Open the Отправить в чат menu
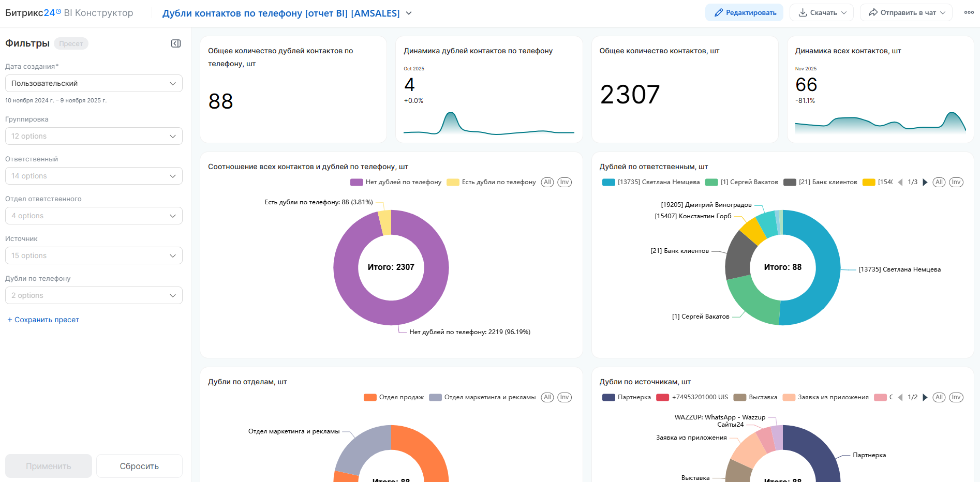Viewport: 980px width, 482px height. (907, 12)
